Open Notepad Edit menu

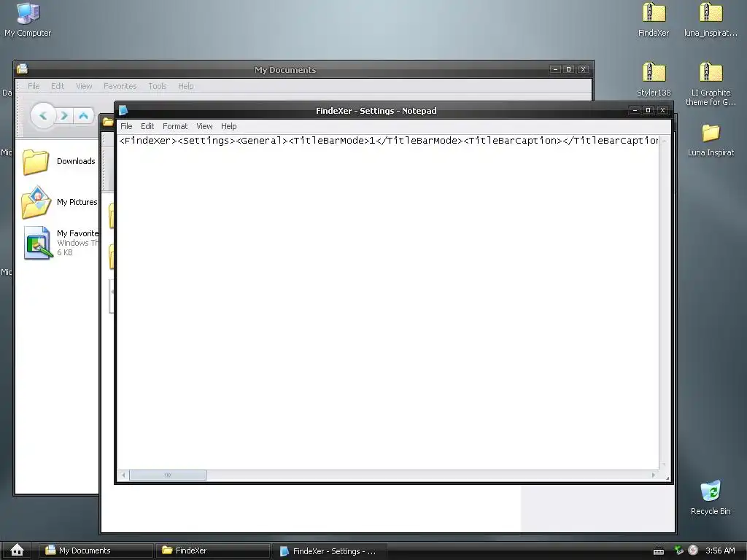[147, 126]
